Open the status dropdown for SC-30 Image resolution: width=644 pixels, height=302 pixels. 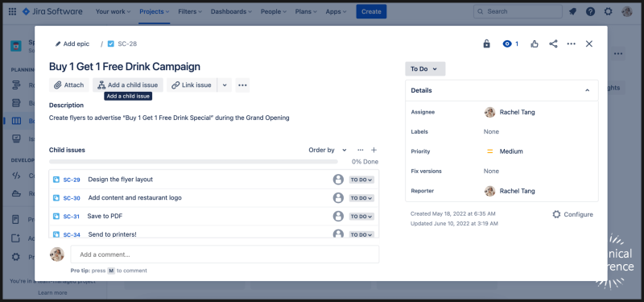click(x=361, y=198)
